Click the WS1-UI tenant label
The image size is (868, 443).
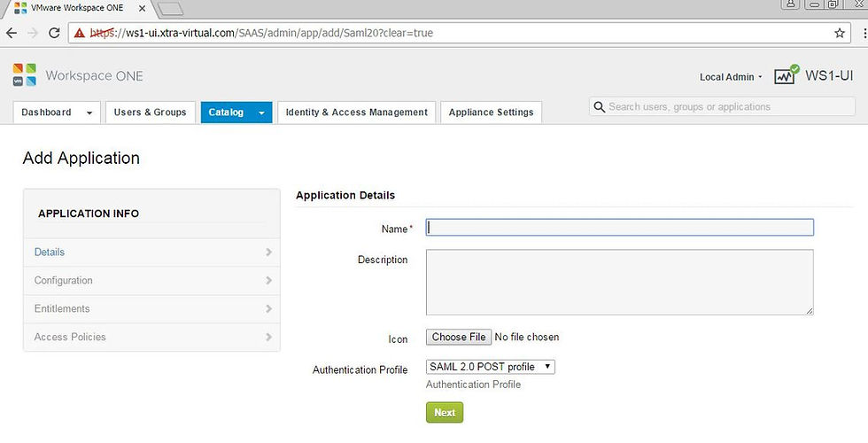coord(829,76)
